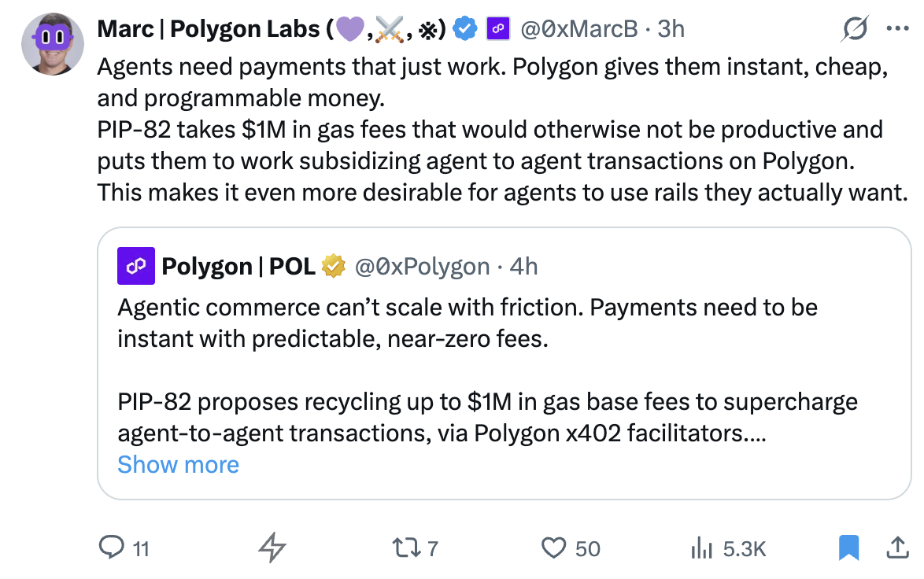Viewport: 924px width, 579px height.
Task: Click the 3h timestamp on Marc's post
Action: coord(671,29)
